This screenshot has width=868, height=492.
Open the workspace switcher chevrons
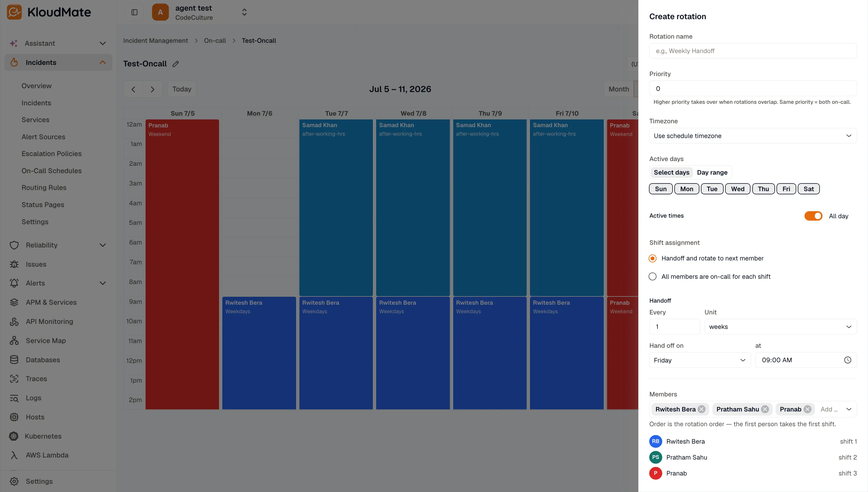tap(244, 12)
